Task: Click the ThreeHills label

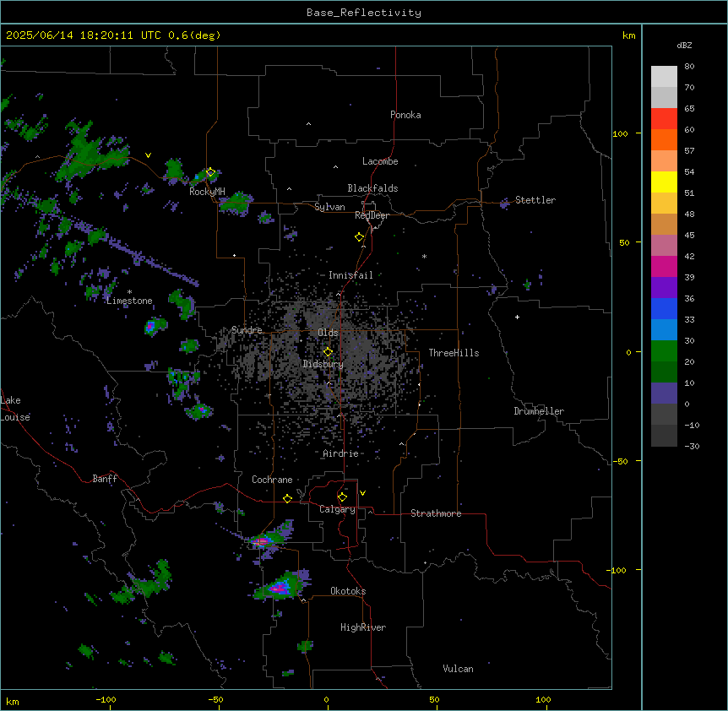Action: point(454,353)
